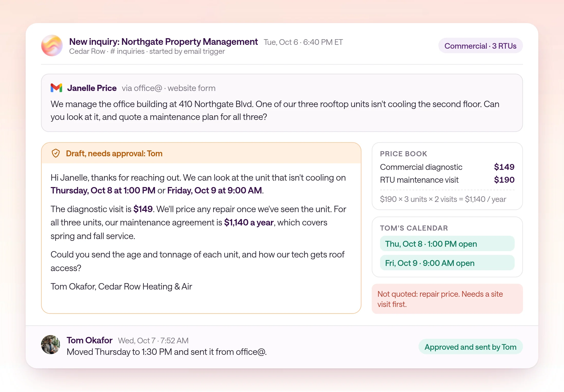Screen dimensions: 564x392
Task: Click the Thursday, Oct 8 at 1:00 PM bold text
Action: (103, 190)
